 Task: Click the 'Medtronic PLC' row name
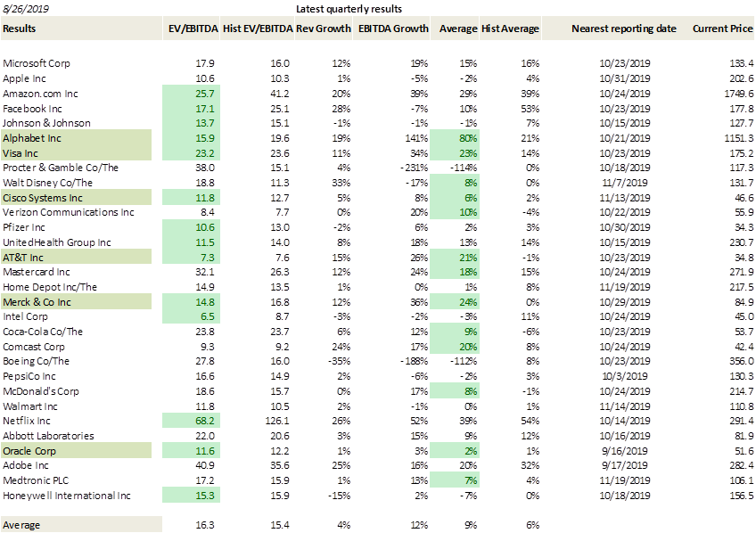click(x=36, y=480)
